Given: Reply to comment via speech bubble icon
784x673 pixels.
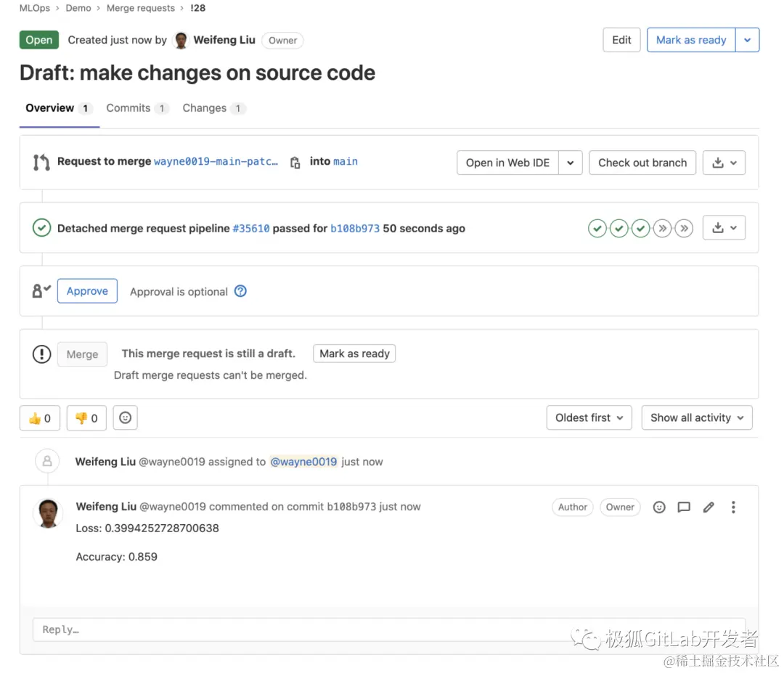Looking at the screenshot, I should tap(684, 507).
